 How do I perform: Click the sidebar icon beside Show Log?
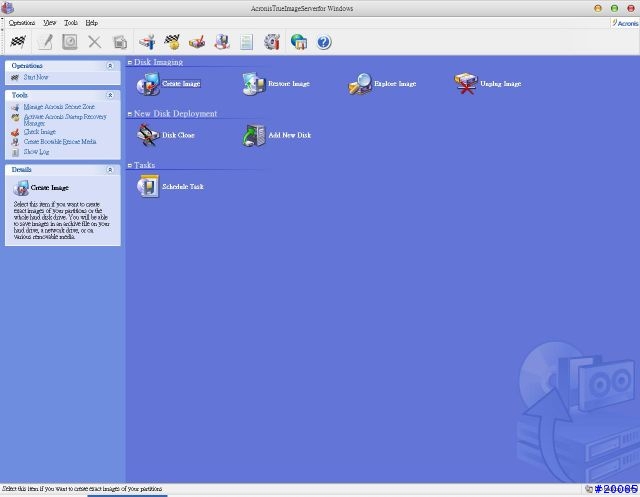point(15,152)
